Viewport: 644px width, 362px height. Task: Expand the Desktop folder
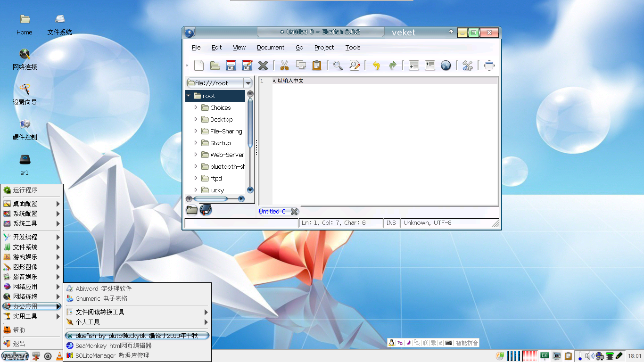(x=196, y=119)
